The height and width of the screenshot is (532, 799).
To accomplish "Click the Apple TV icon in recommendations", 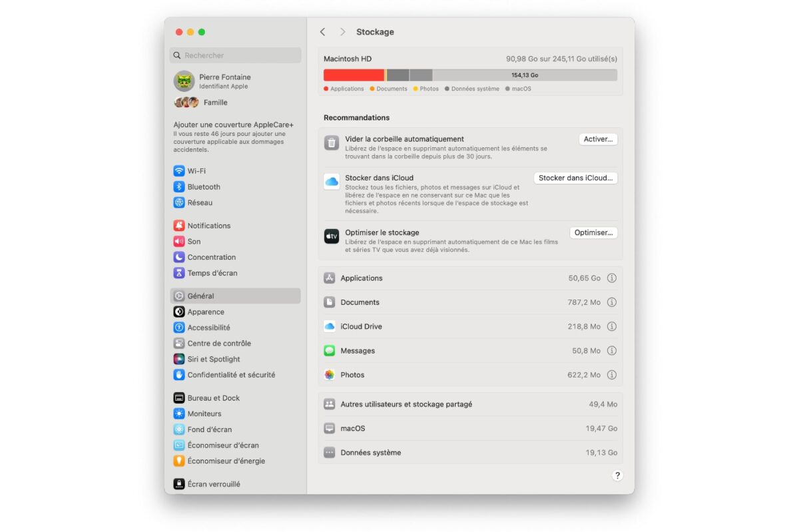I will click(332, 236).
